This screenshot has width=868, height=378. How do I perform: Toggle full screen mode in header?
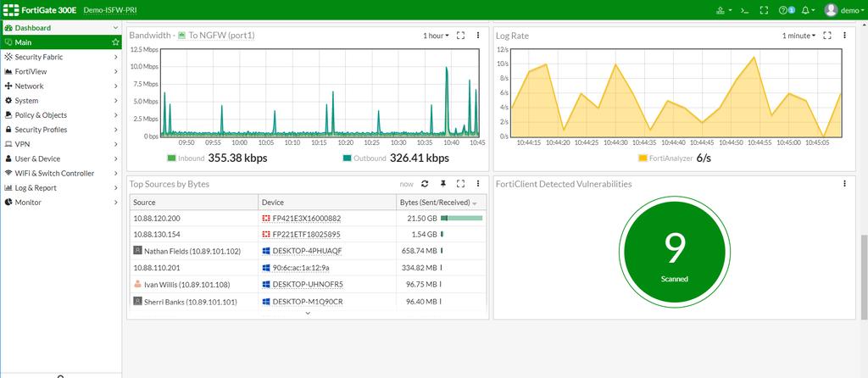pos(764,10)
